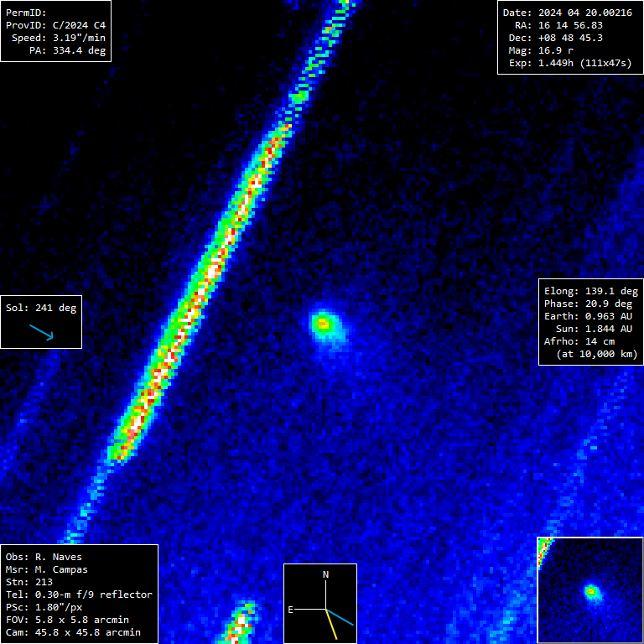This screenshot has width=644, height=644.
Task: Click the 'E' label in the compass
Action: pyautogui.click(x=290, y=610)
